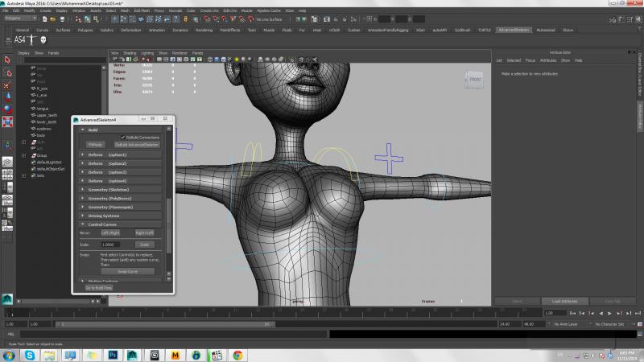The image size is (644, 362).
Task: Choose the Lasso select tool
Action: pyautogui.click(x=7, y=75)
